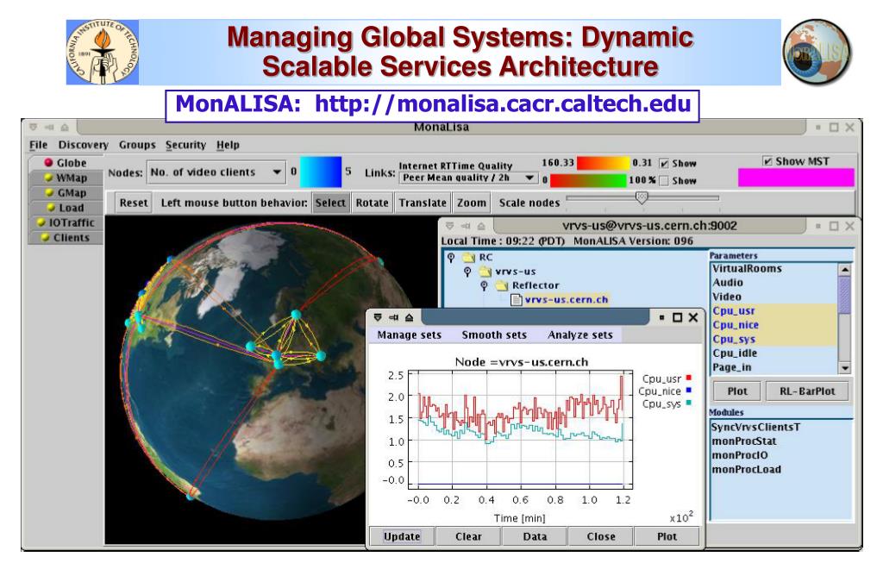Activate Translate mouse behavior

[x=423, y=203]
